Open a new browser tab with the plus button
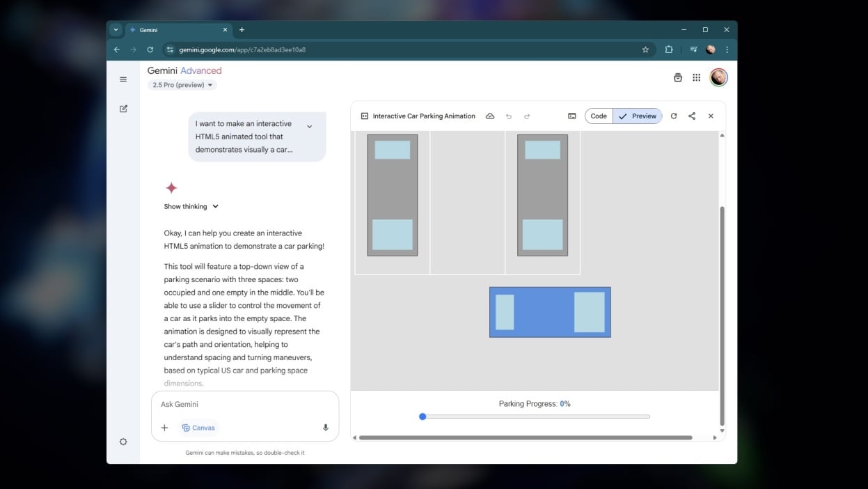This screenshot has height=489, width=868. 242,30
